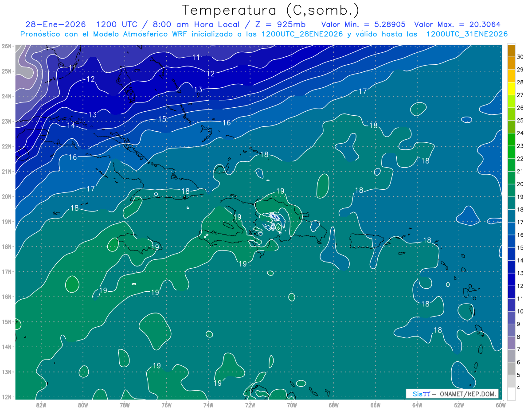Click the color bar label 20
This screenshot has width=532, height=411.
click(x=520, y=184)
